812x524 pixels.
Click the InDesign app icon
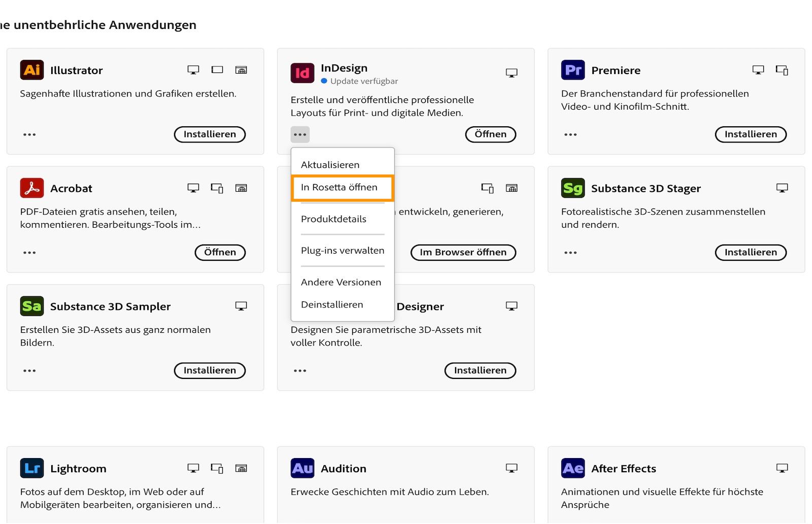(302, 73)
